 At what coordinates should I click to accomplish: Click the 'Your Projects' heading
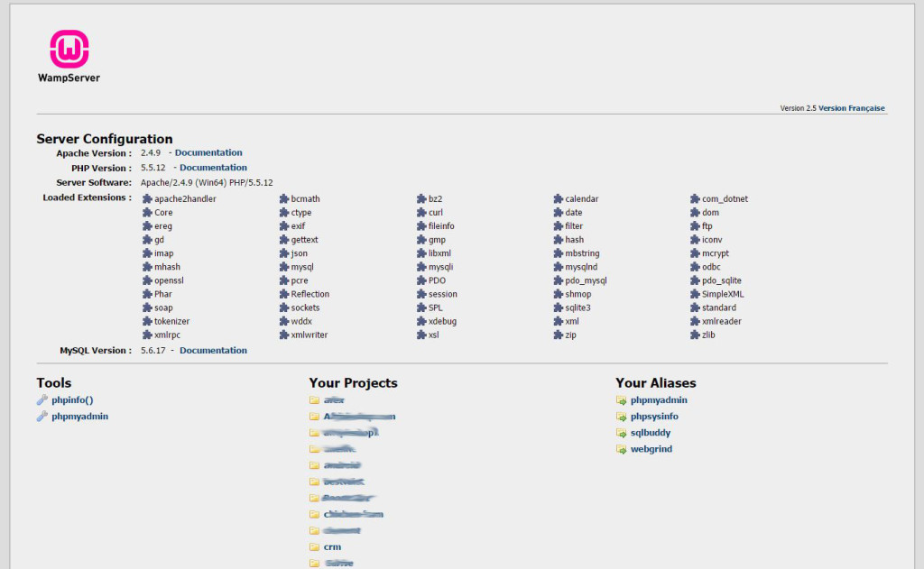coord(354,383)
